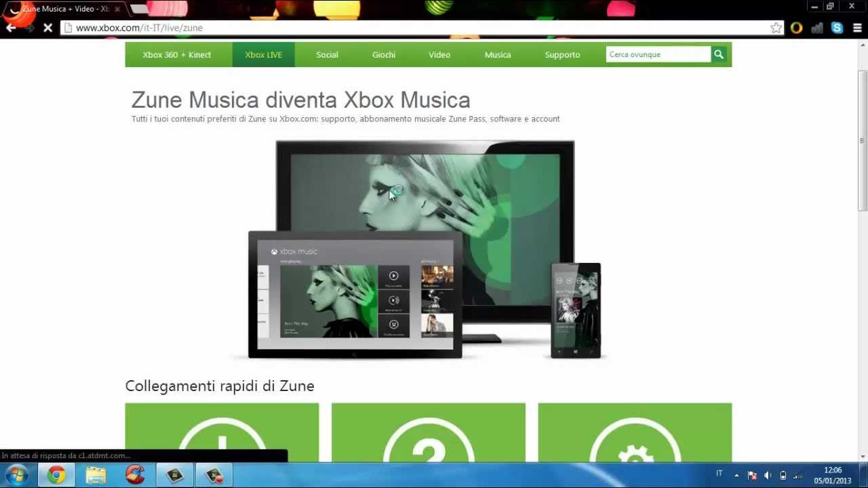Go back with the browser back arrow
868x488 pixels.
tap(11, 28)
